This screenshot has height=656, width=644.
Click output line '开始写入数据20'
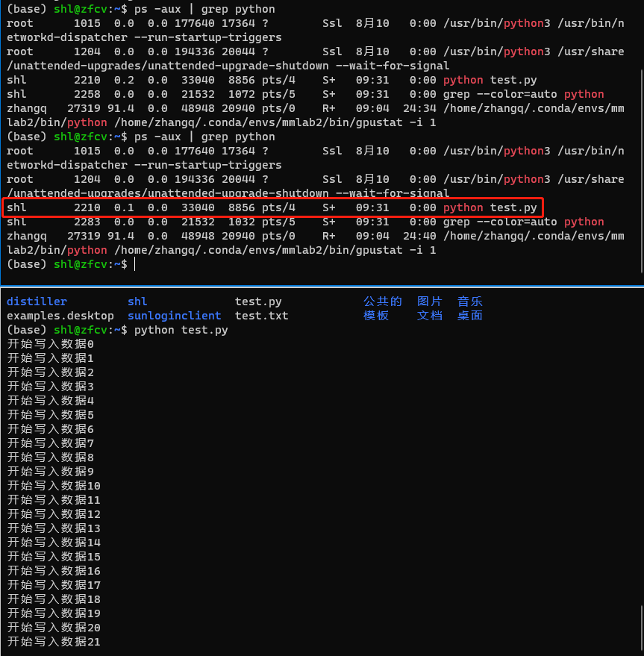point(54,628)
